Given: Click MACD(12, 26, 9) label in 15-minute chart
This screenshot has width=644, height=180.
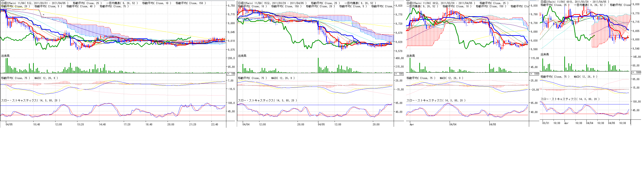Looking at the screenshot, I should (283, 78).
